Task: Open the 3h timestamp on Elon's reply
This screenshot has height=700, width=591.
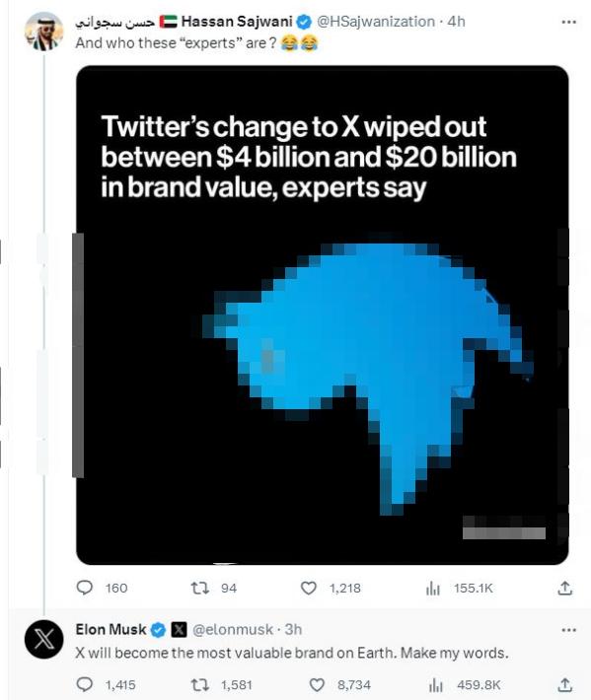Action: [x=293, y=629]
